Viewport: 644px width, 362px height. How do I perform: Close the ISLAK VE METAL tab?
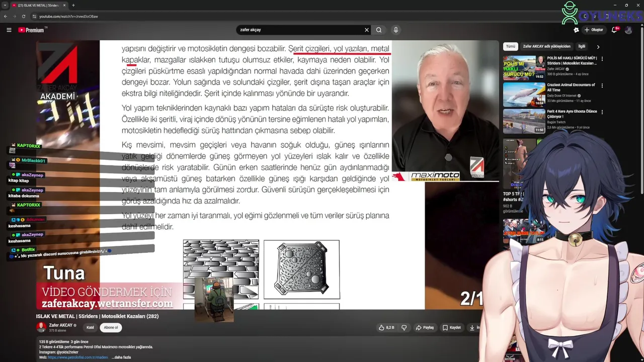[64, 5]
